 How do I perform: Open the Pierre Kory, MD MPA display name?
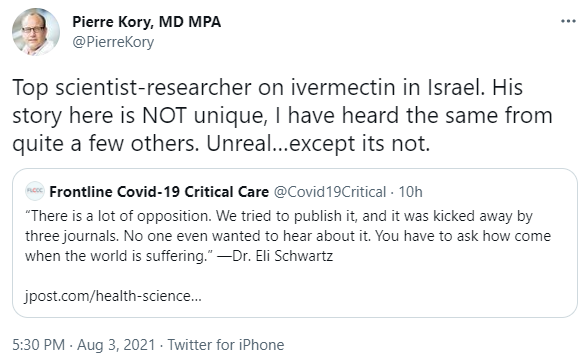tap(146, 22)
